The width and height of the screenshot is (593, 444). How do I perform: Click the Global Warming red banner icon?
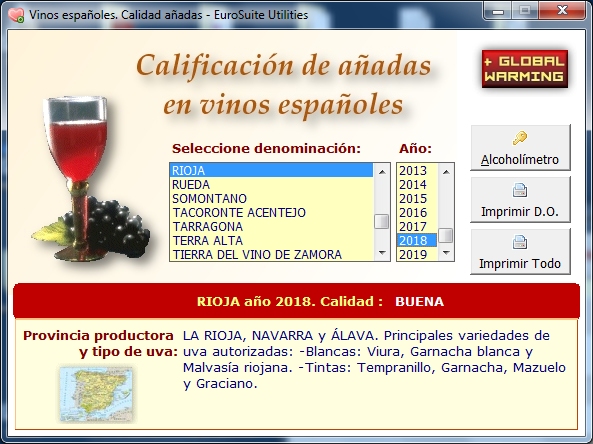[525, 69]
